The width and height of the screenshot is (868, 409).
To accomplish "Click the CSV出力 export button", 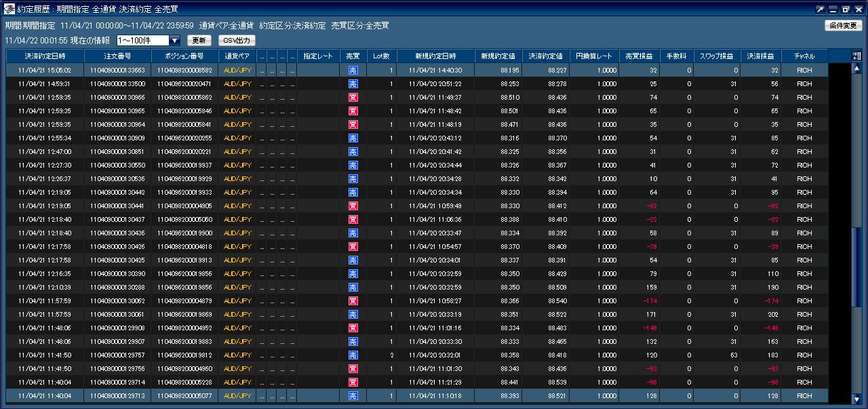I will coord(237,41).
